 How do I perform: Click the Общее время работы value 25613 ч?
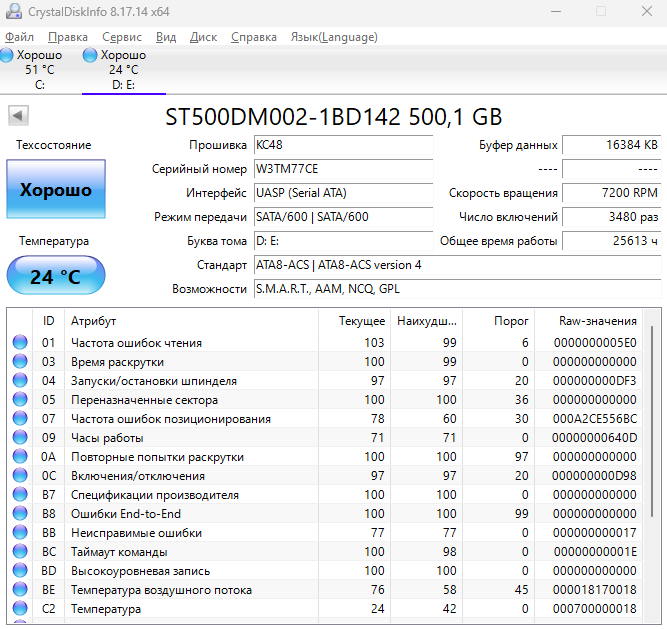[x=611, y=241]
